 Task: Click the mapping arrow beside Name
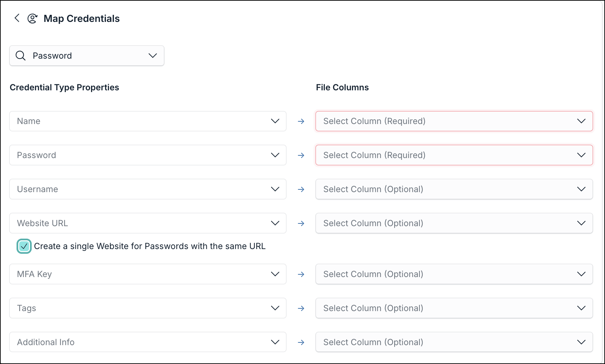pyautogui.click(x=301, y=121)
